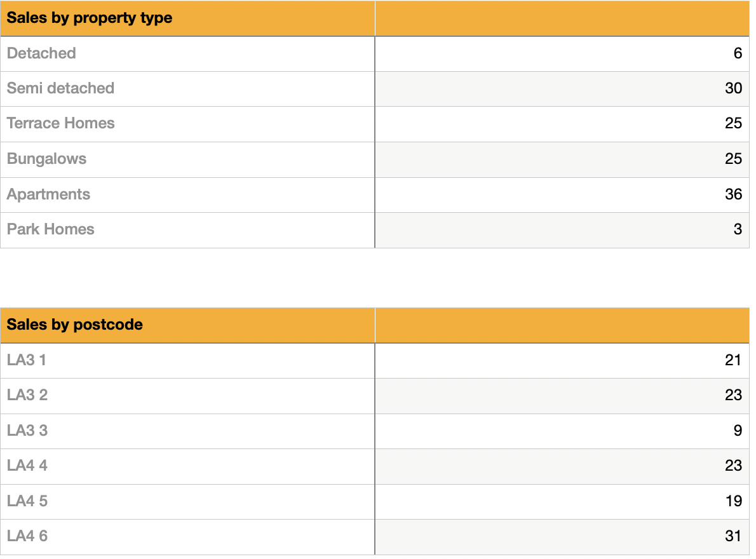Click the 'LA3 2' postcode label
Viewport: 756px width, 559px height.
coord(27,395)
